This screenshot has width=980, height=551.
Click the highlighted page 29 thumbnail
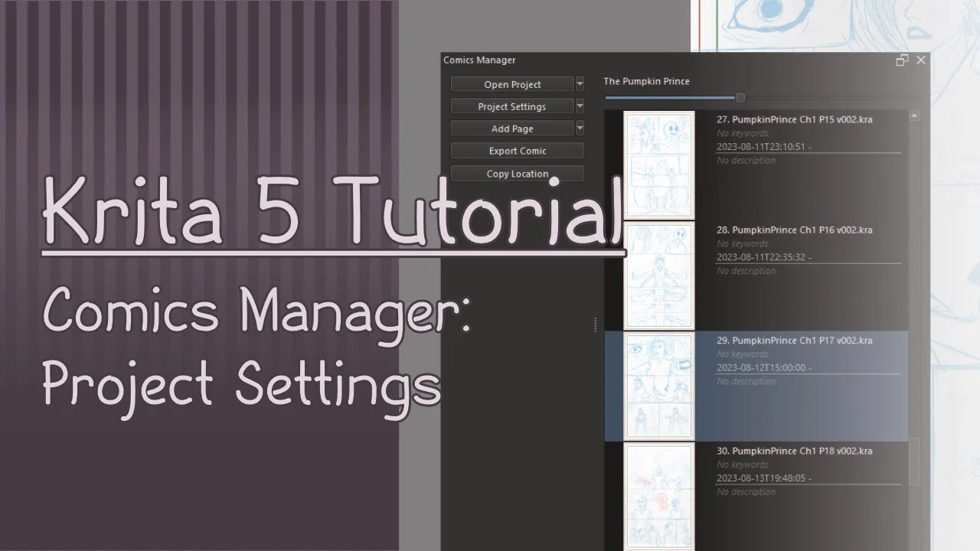tap(658, 386)
